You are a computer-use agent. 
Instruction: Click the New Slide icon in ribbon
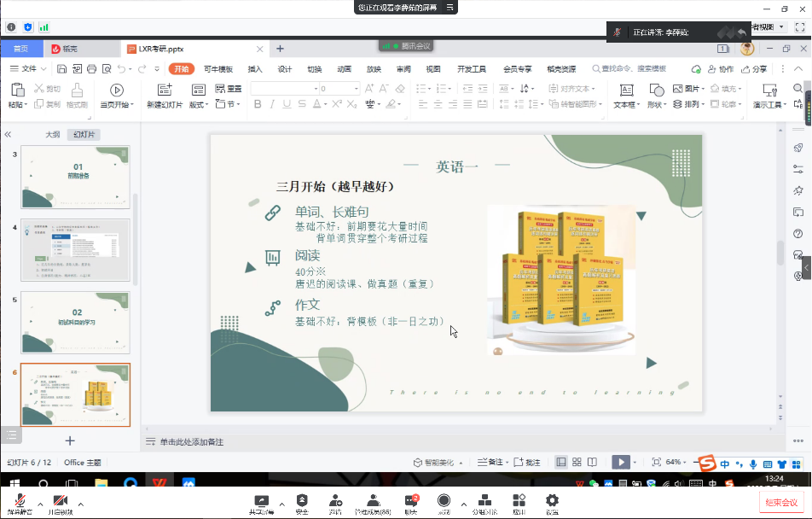coord(164,90)
